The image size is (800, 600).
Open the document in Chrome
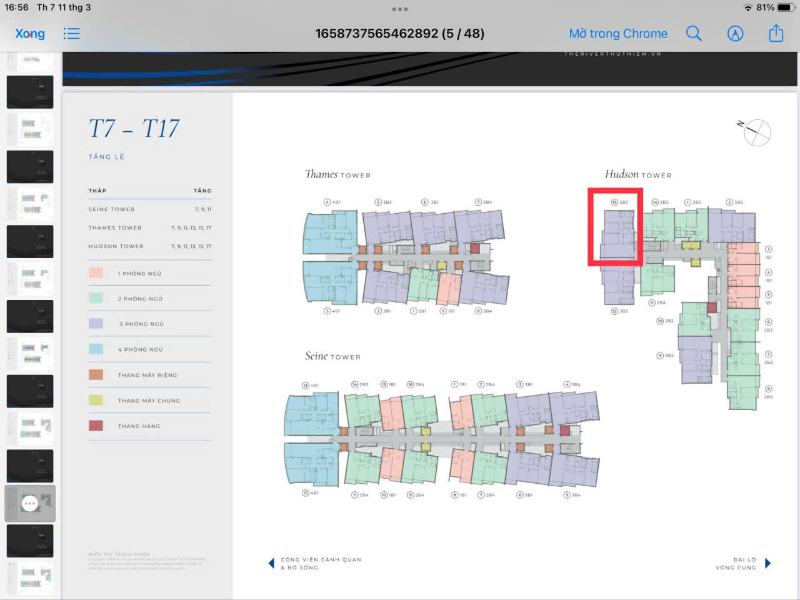618,34
